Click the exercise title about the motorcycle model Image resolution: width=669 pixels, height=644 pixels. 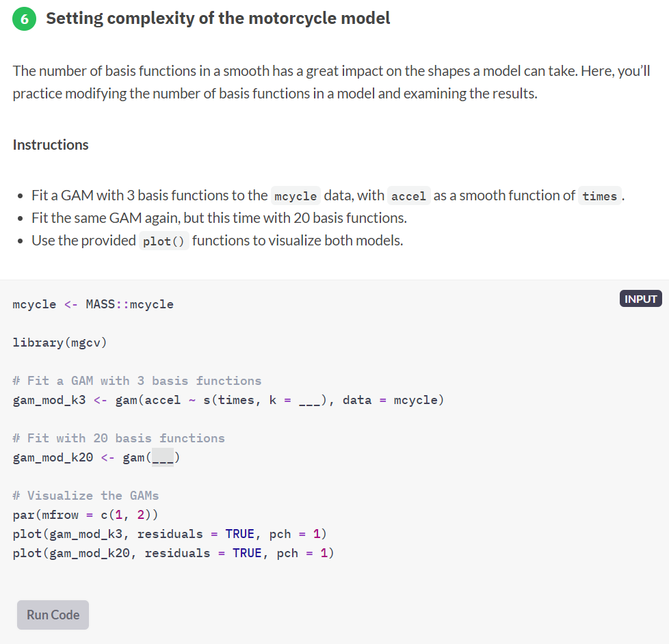click(x=218, y=18)
